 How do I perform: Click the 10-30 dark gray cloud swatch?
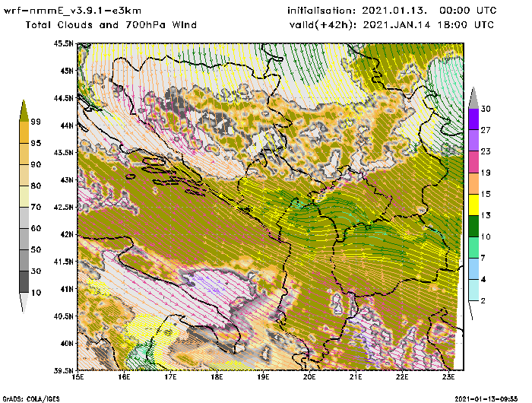click(24, 282)
